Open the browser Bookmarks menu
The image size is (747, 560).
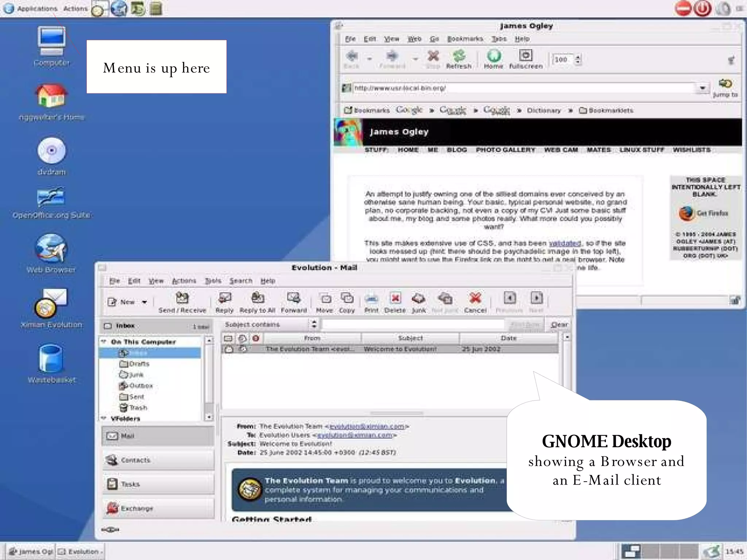465,39
